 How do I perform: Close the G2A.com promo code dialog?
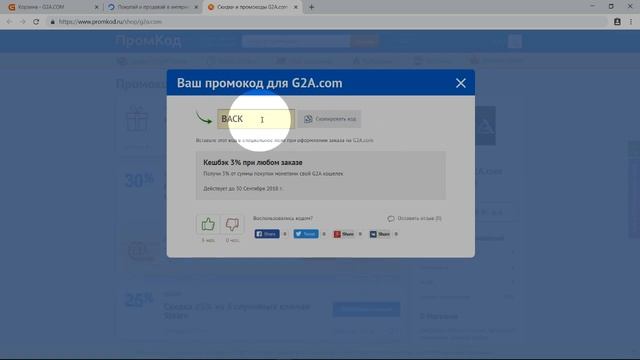point(460,83)
